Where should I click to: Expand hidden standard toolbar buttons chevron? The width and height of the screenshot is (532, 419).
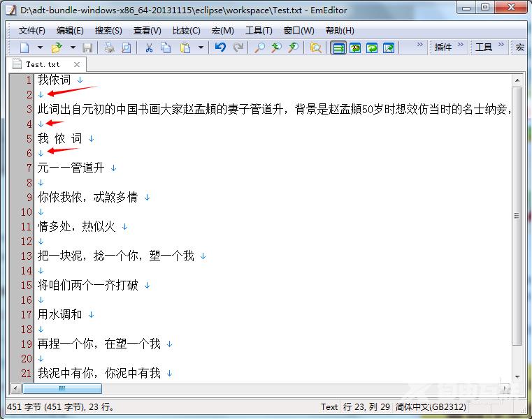(419, 45)
